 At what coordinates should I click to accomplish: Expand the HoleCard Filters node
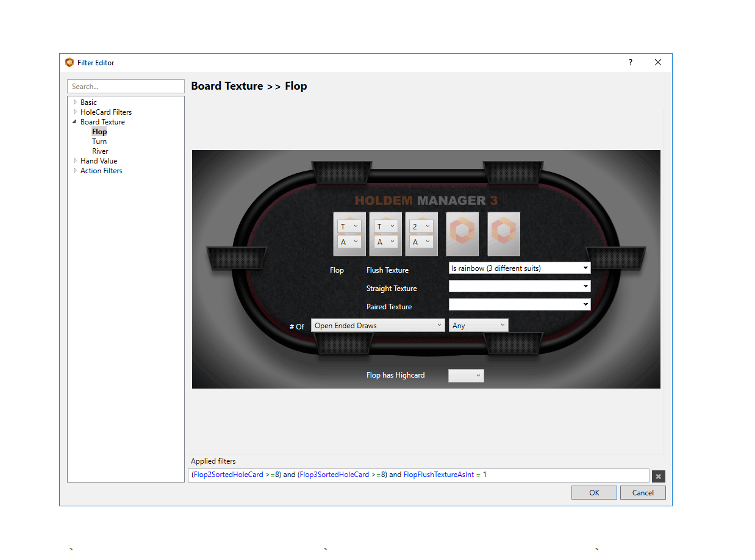click(75, 112)
